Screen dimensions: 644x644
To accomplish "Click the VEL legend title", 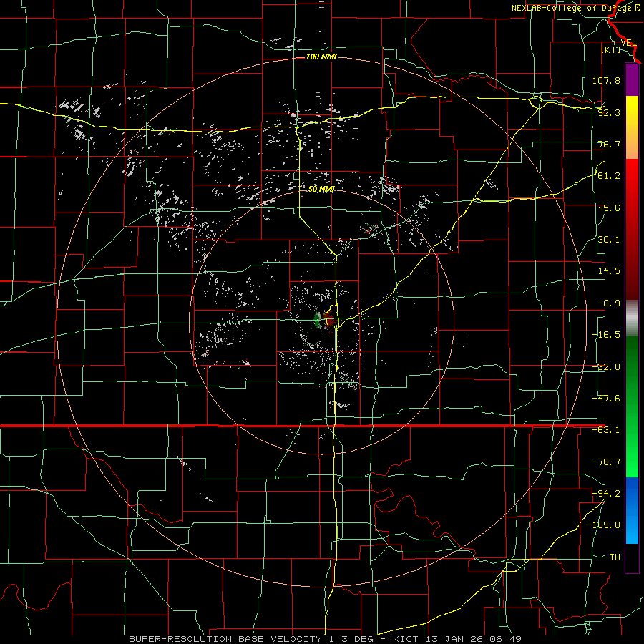I will [628, 43].
